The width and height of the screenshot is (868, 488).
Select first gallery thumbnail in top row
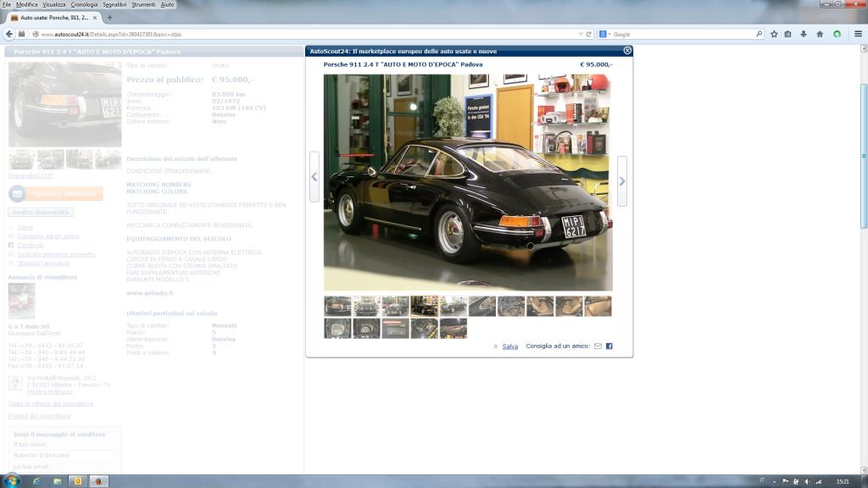click(337, 306)
